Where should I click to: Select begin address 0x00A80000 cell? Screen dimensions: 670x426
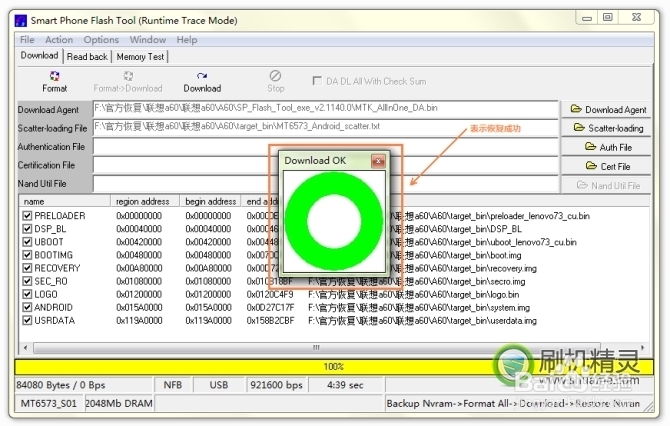pos(208,268)
